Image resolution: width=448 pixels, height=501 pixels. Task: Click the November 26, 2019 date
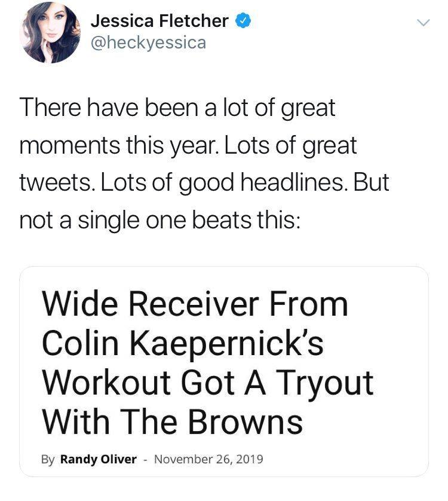(x=208, y=460)
